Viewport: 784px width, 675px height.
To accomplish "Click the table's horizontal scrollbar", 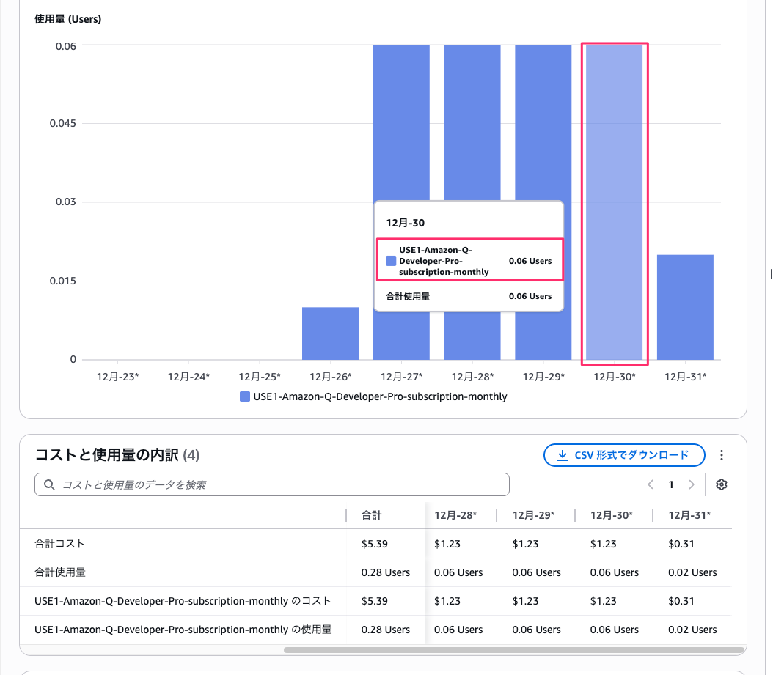I will tap(513, 649).
